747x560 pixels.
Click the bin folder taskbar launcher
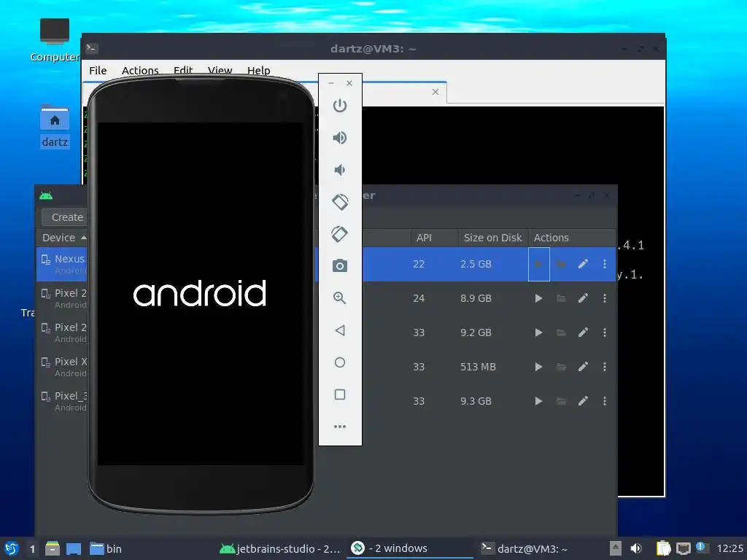106,548
